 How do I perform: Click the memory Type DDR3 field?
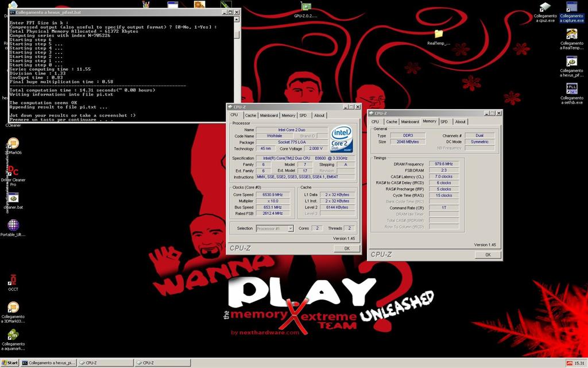coord(408,136)
